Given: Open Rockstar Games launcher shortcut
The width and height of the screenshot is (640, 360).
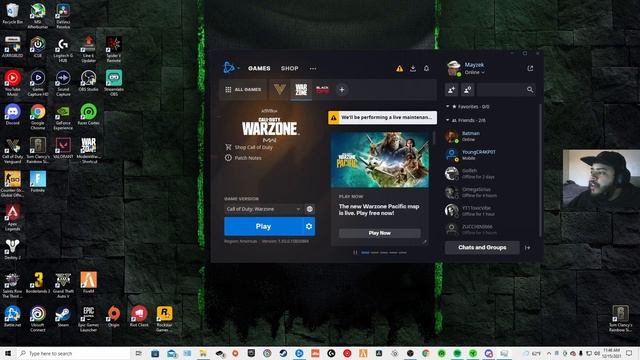Looking at the screenshot, I should click(164, 319).
